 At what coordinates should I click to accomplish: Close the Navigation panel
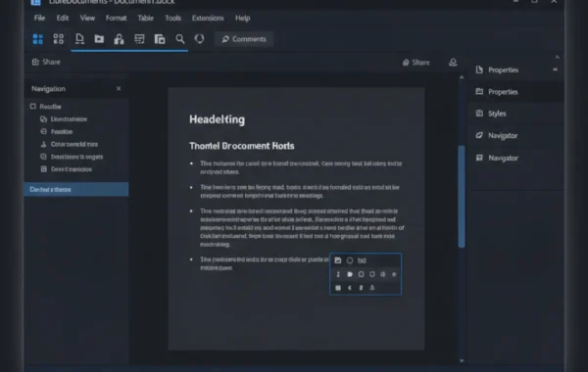(x=119, y=89)
